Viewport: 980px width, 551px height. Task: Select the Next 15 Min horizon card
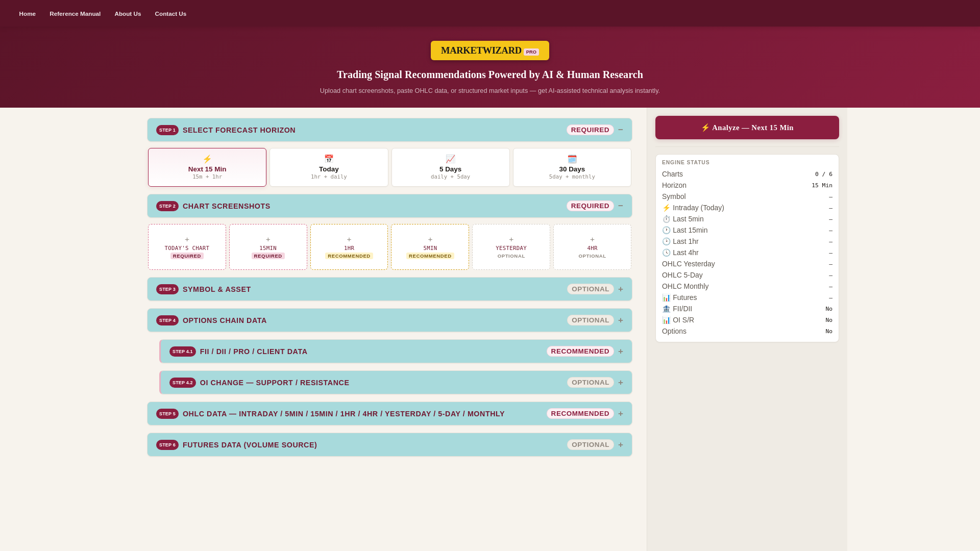pos(207,167)
